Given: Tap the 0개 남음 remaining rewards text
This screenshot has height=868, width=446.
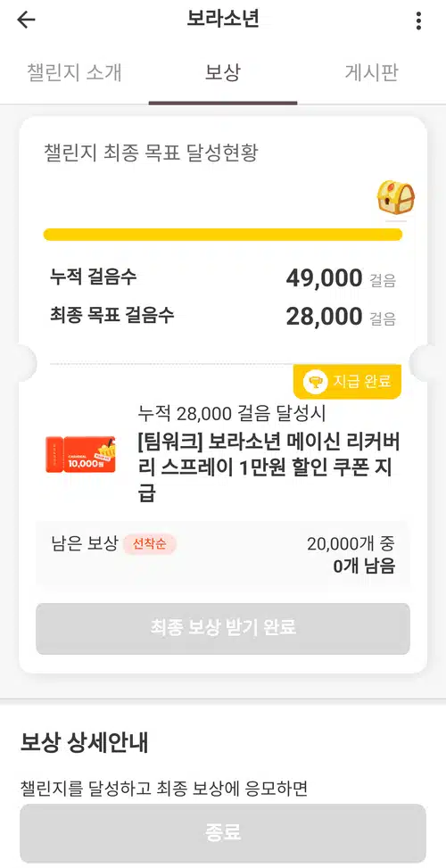Looking at the screenshot, I should 364,566.
